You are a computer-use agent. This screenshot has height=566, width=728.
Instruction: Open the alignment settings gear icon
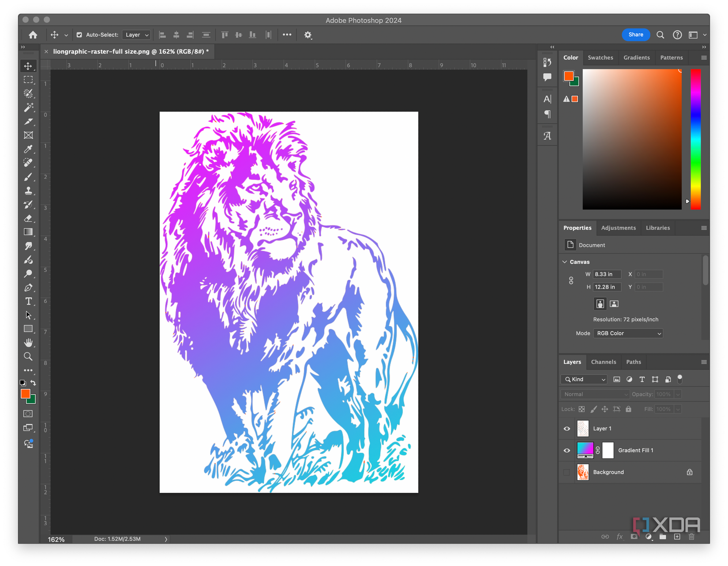click(x=308, y=35)
